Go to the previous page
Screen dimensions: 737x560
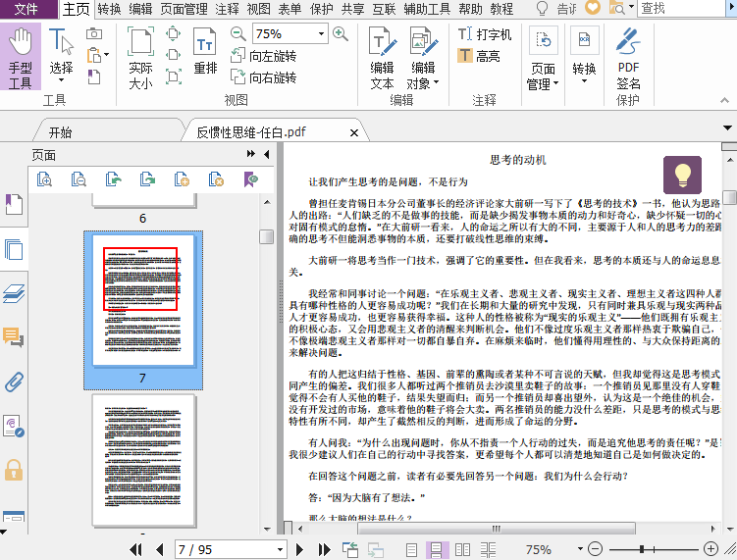tap(160, 549)
